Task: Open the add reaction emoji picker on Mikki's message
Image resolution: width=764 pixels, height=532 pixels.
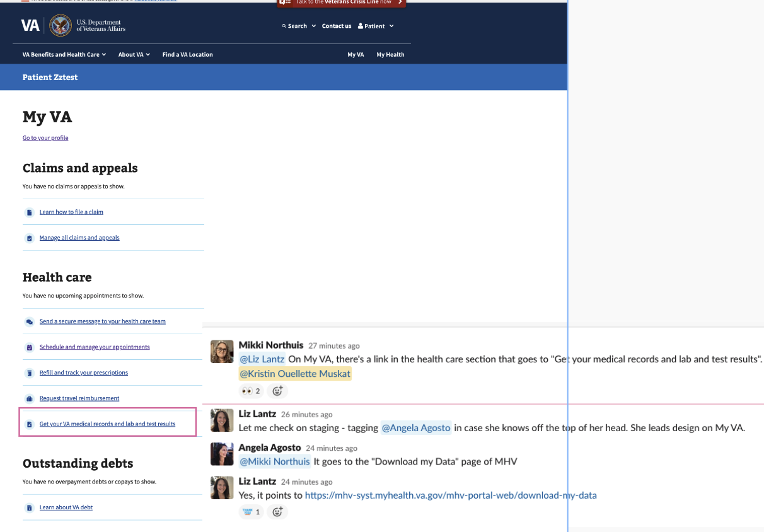Action: point(277,391)
